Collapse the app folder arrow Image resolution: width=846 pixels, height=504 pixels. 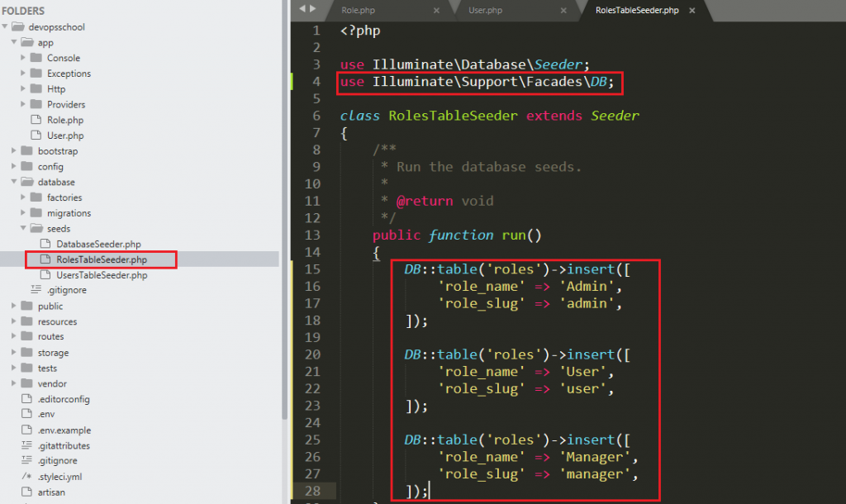pyautogui.click(x=15, y=43)
